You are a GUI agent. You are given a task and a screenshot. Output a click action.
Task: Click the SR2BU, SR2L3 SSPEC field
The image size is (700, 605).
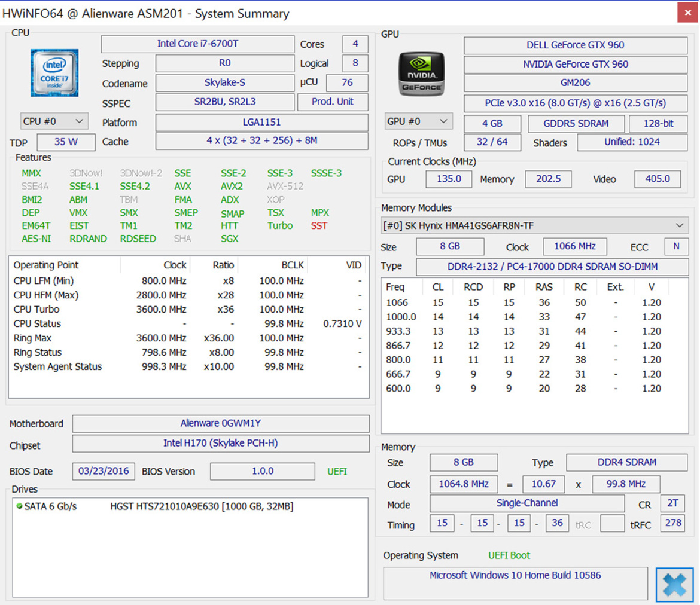point(224,102)
